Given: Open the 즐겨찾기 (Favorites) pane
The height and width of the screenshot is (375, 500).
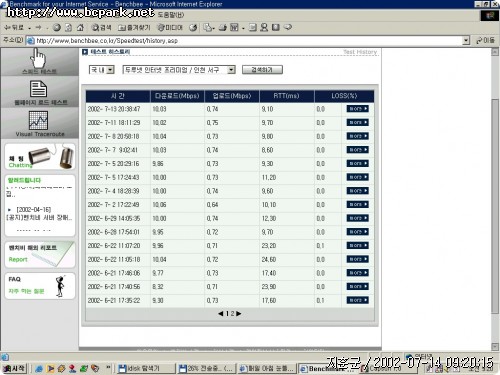Looking at the screenshot, I should click(x=134, y=27).
